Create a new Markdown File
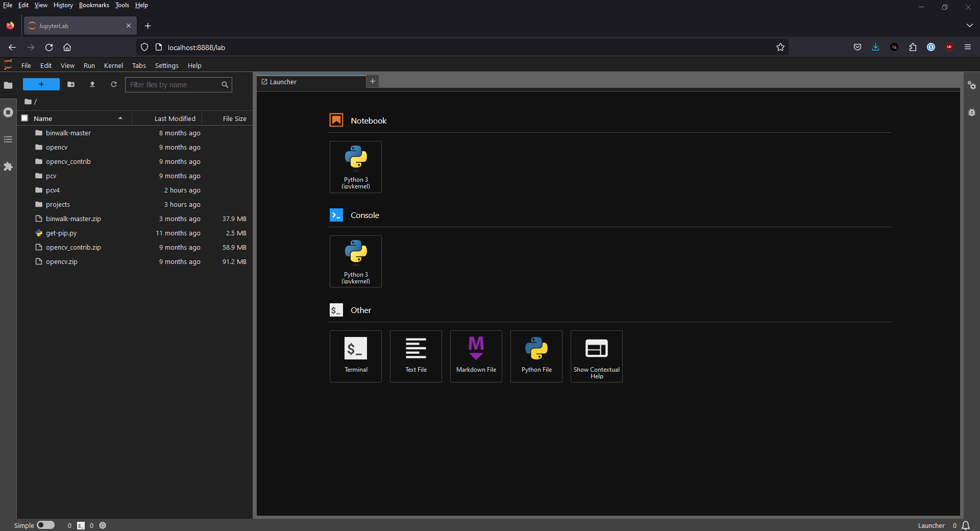The image size is (980, 531). pos(476,356)
